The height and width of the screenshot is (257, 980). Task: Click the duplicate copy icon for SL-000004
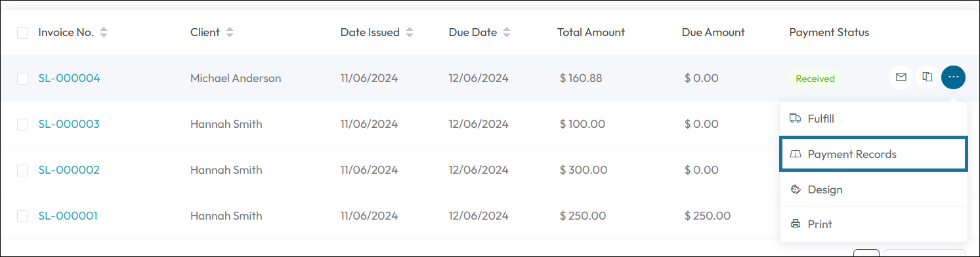pyautogui.click(x=927, y=77)
